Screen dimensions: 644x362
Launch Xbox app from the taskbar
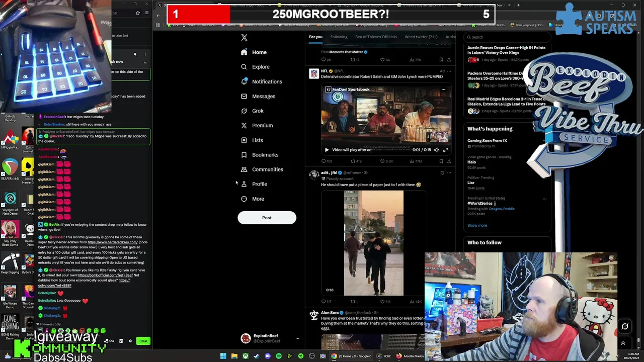[x=245, y=356]
